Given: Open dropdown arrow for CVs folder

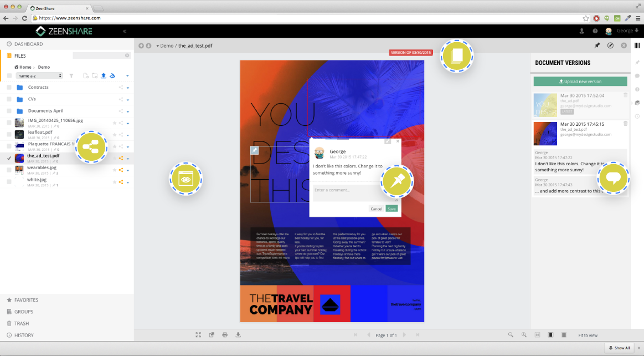Looking at the screenshot, I should pyautogui.click(x=128, y=99).
